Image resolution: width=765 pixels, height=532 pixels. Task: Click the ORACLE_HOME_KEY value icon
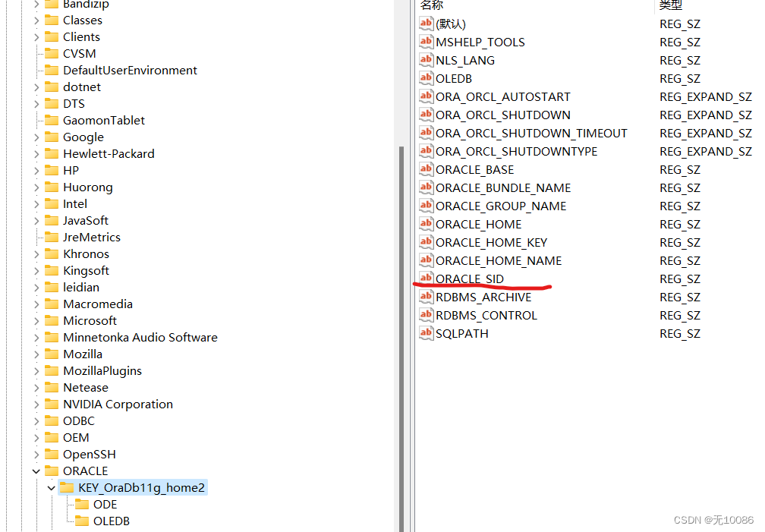pos(426,241)
